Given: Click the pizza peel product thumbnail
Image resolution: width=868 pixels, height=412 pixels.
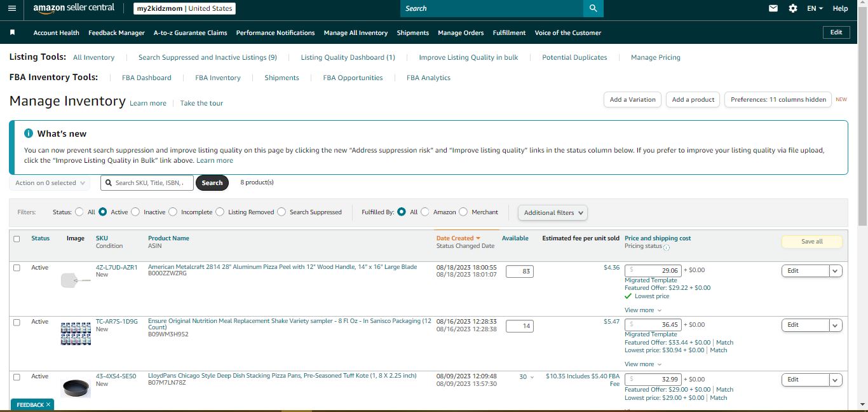Looking at the screenshot, I should (x=76, y=280).
